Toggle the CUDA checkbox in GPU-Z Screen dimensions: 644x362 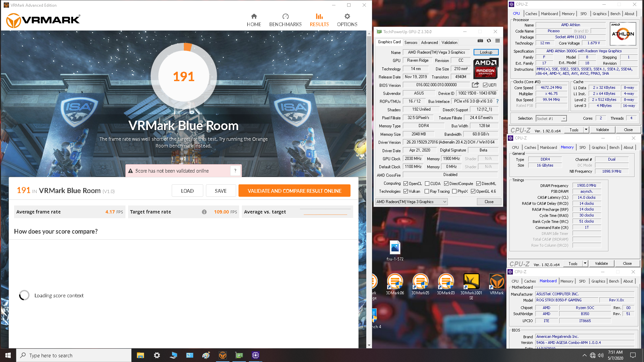[x=427, y=184]
